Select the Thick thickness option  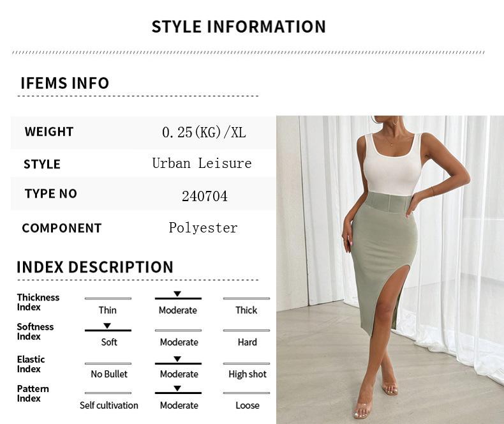(x=246, y=310)
